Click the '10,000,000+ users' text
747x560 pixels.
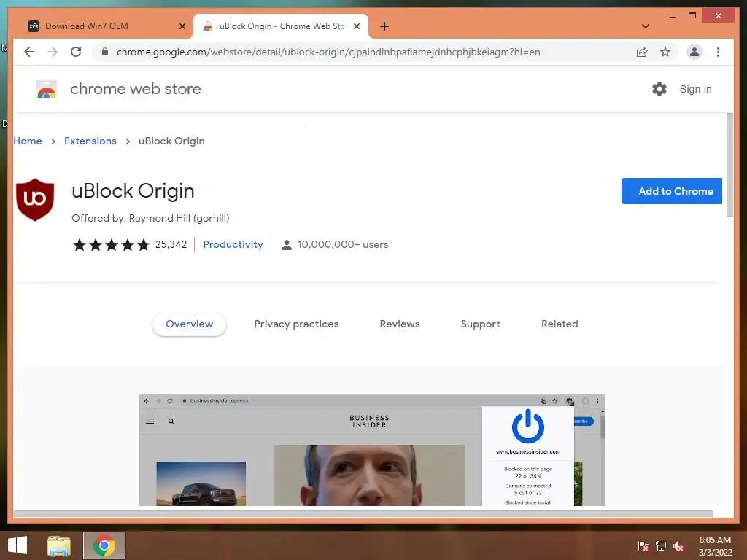343,245
